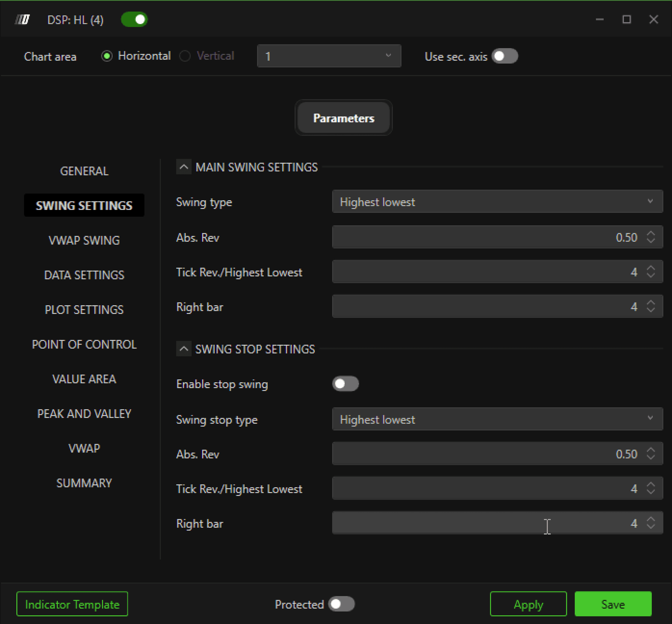
Task: Collapse the Swing Stop Settings section chevron
Action: click(x=184, y=349)
